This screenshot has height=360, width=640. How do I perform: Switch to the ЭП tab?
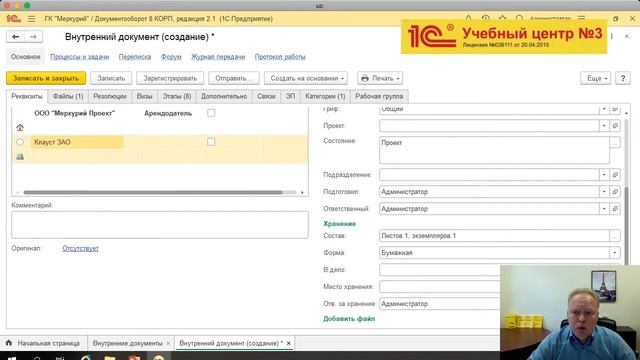coord(290,96)
